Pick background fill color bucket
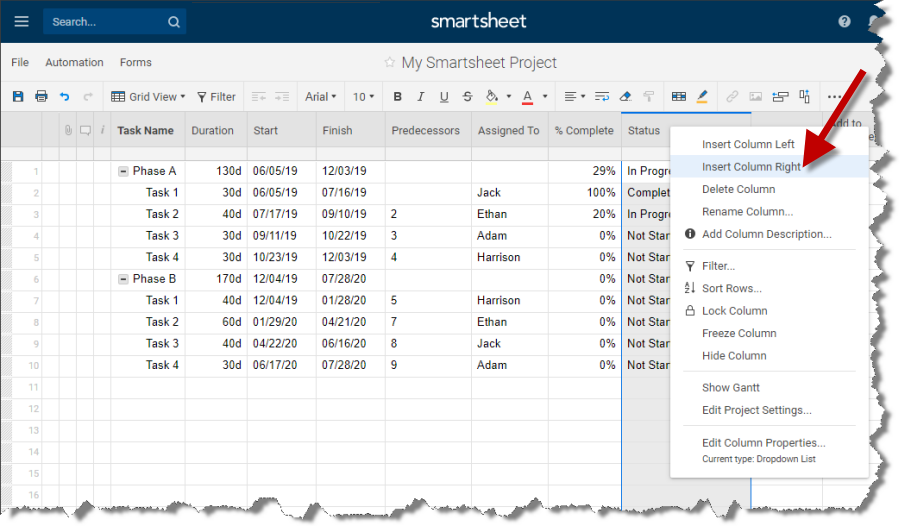The height and width of the screenshot is (526, 900). click(x=491, y=97)
